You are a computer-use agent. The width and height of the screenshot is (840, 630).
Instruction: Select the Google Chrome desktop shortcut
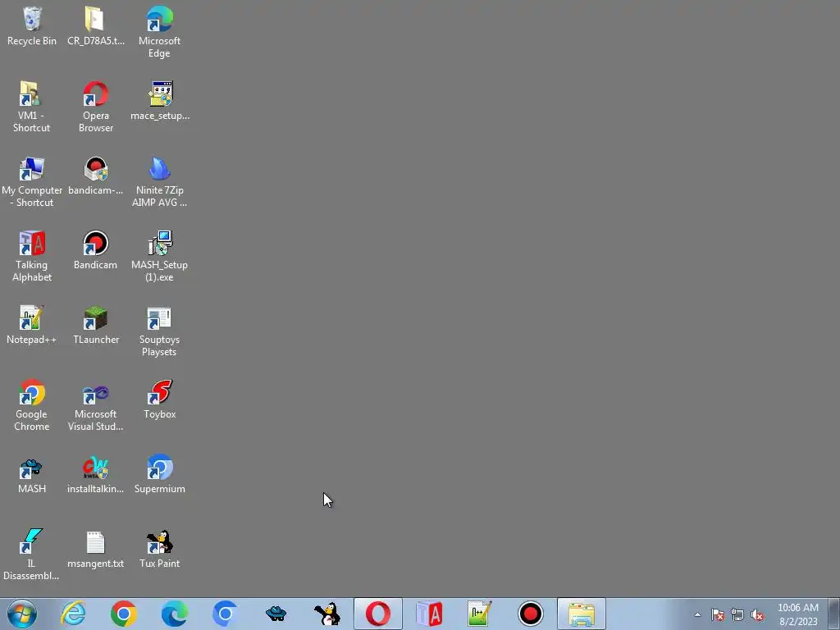pyautogui.click(x=32, y=405)
